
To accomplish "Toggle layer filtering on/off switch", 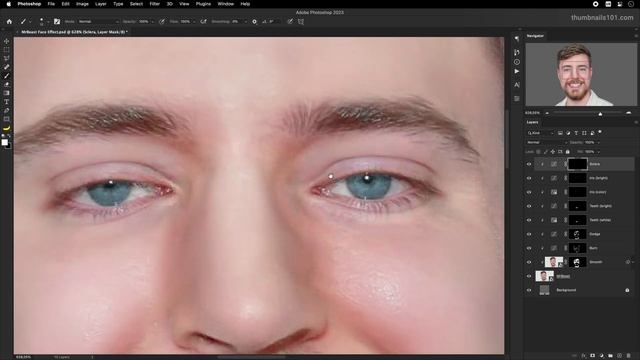I will (600, 132).
